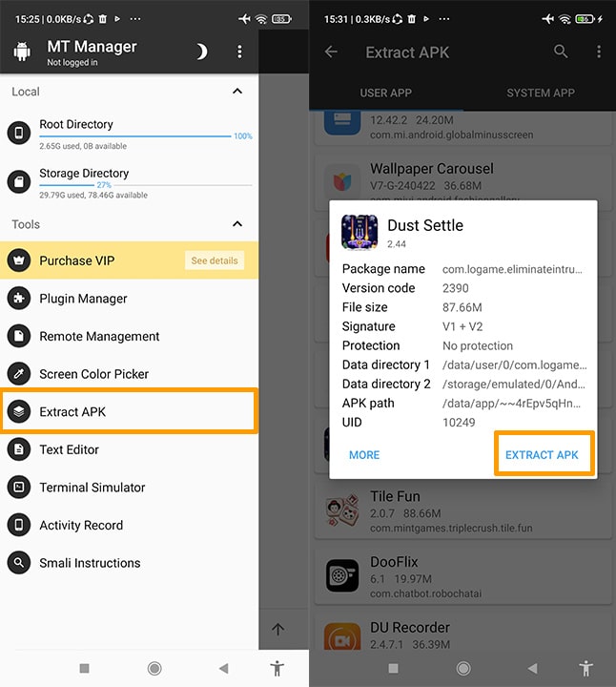Tap right phone back triangle
This screenshot has height=687, width=616.
pyautogui.click(x=532, y=668)
